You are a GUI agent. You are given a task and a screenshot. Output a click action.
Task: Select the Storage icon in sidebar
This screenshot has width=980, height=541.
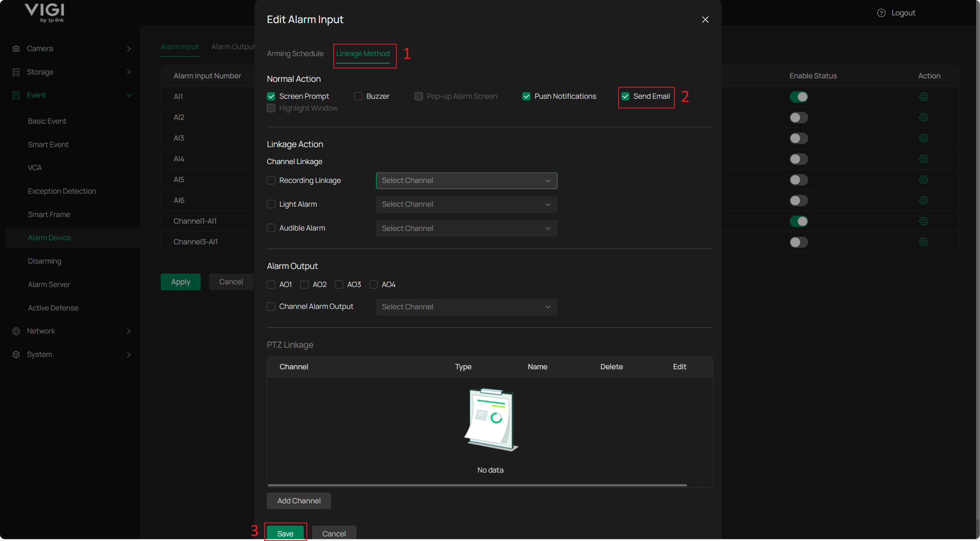point(16,72)
